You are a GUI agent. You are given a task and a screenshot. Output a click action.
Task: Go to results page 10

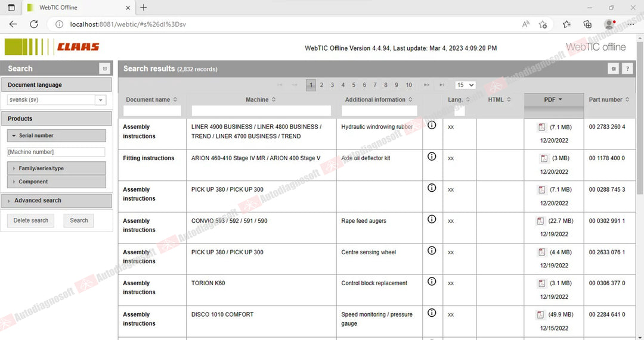(408, 85)
